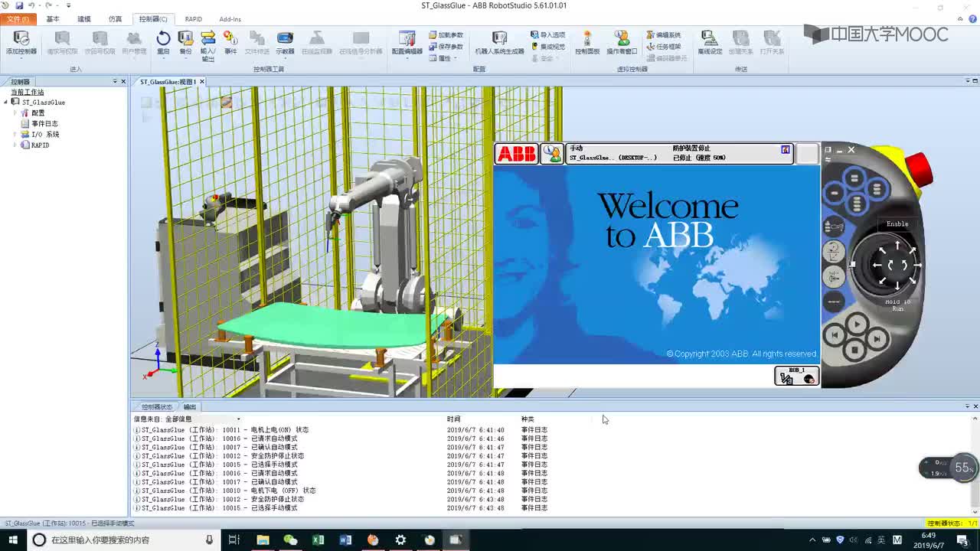Open the 备份 (Backup) tool
The width and height of the screenshot is (980, 551).
185,43
